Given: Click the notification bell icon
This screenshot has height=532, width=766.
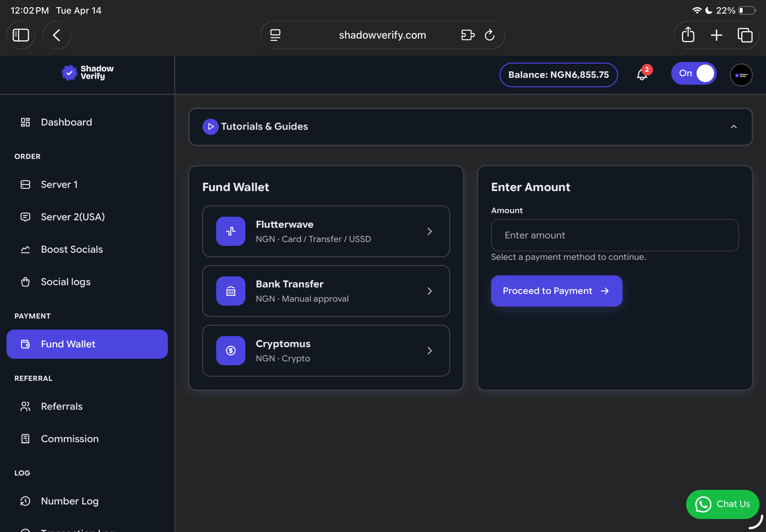Looking at the screenshot, I should point(642,75).
